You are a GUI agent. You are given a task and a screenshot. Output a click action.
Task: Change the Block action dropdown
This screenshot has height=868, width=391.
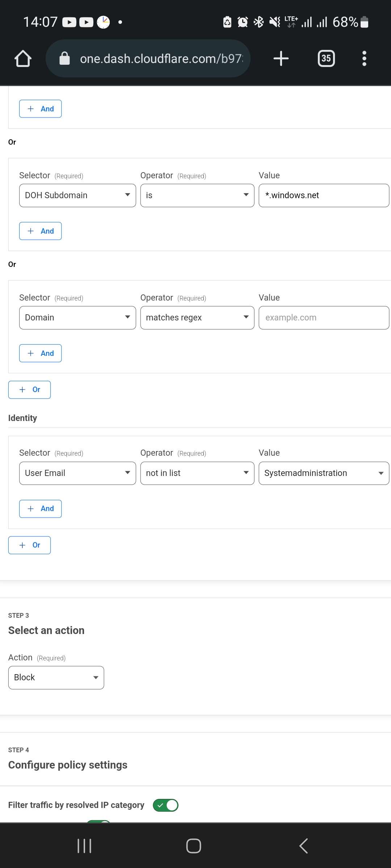click(x=56, y=677)
